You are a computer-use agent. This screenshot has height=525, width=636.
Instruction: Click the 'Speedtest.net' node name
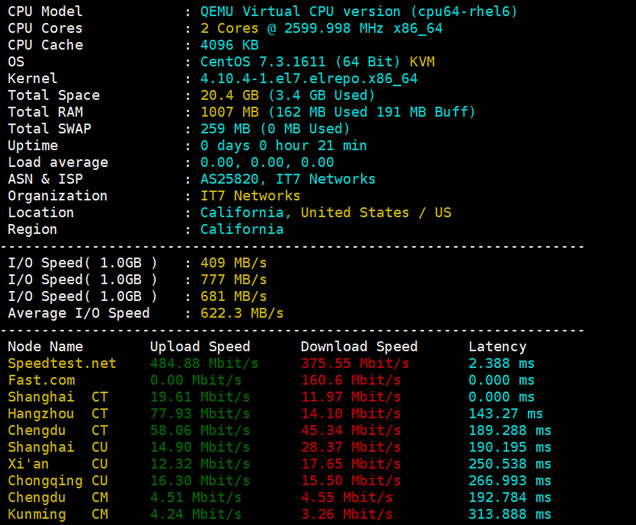(62, 363)
